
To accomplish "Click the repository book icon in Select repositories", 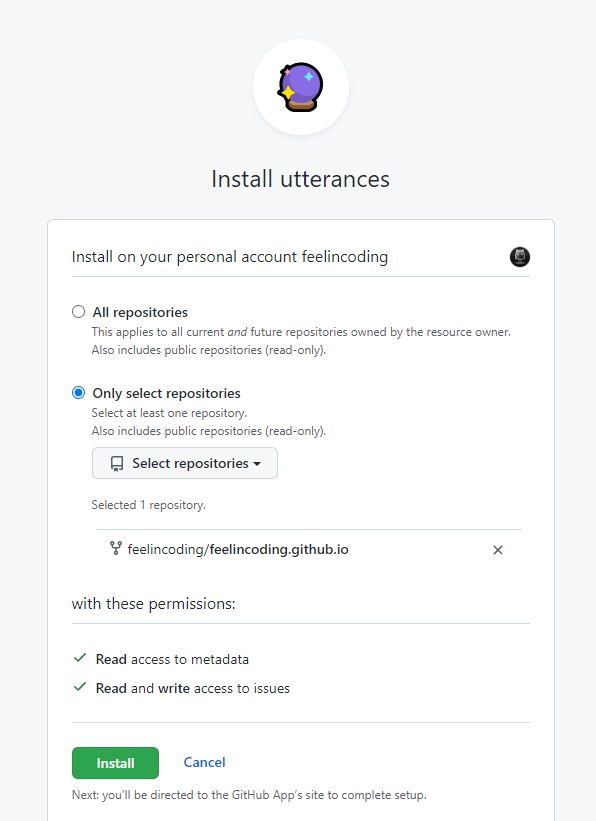I will tap(117, 464).
